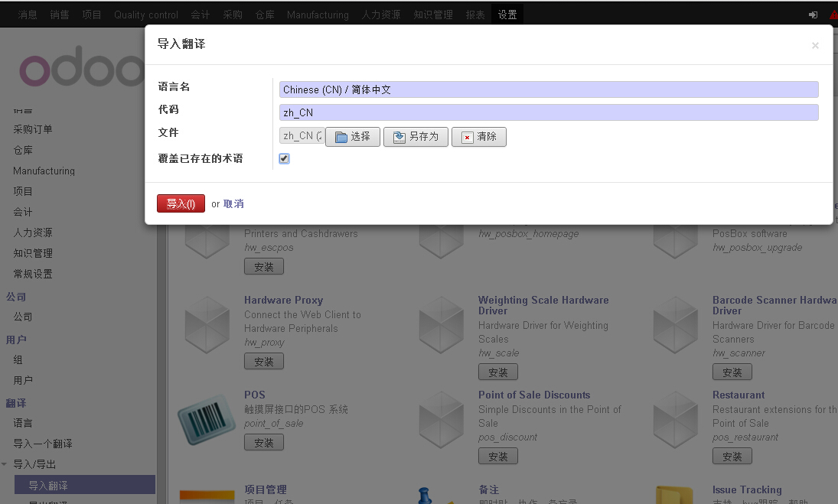
Task: Click the folder icon on the 选择 button
Action: [x=341, y=137]
